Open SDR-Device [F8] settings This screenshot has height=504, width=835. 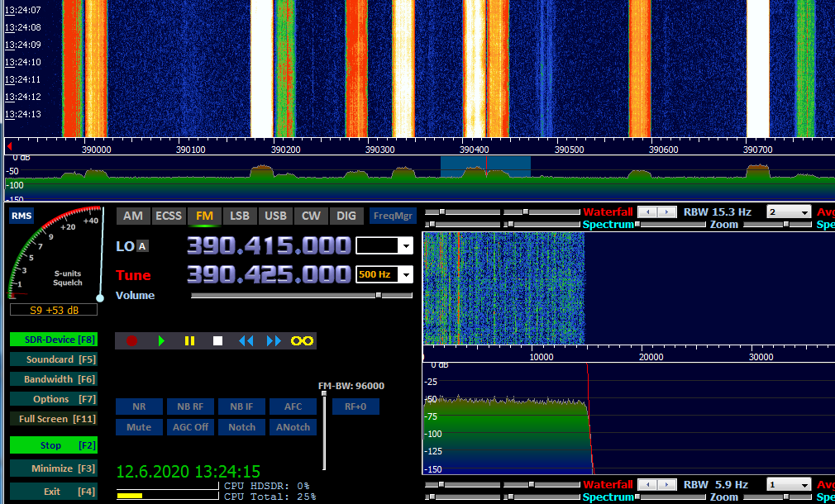(53, 340)
